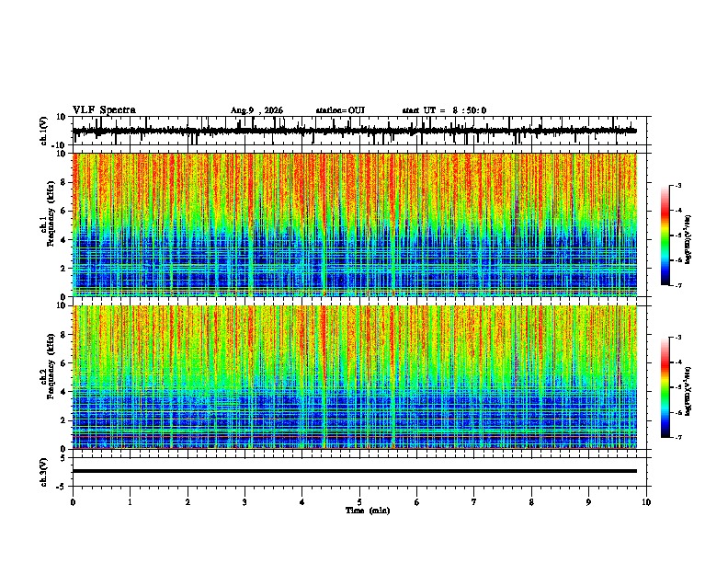Viewport: 728px width, 563px height.
Task: Click time-axis tick label '8'
Action: [531, 502]
